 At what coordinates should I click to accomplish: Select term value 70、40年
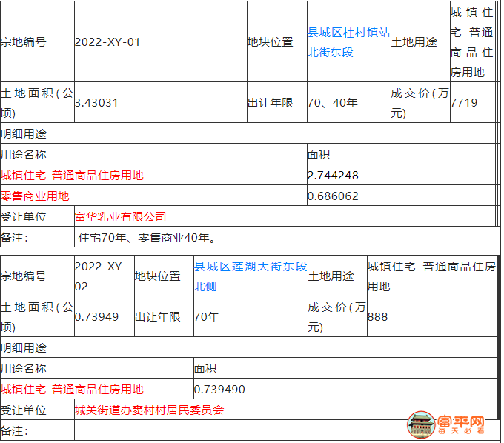(x=332, y=103)
